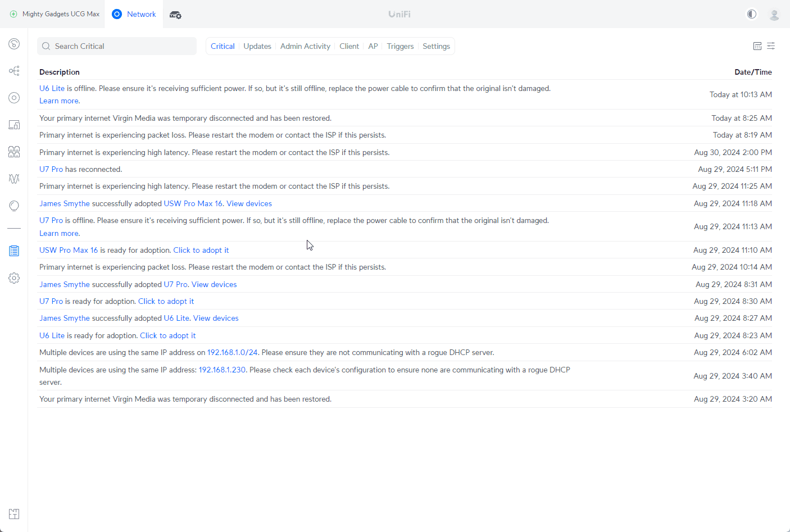This screenshot has height=532, width=790.
Task: Click the device management icon beside Network
Action: (x=175, y=15)
